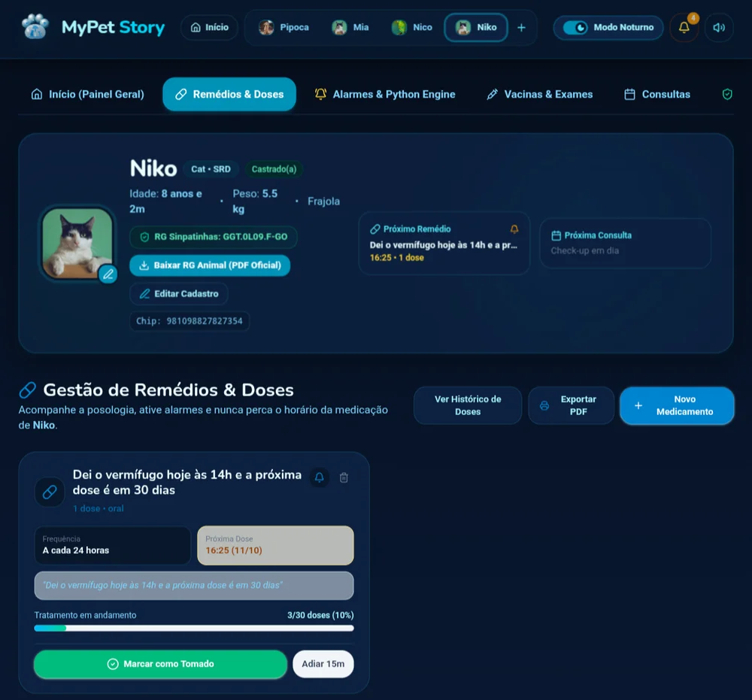
Task: Click Exportar PDF button
Action: pyautogui.click(x=571, y=405)
